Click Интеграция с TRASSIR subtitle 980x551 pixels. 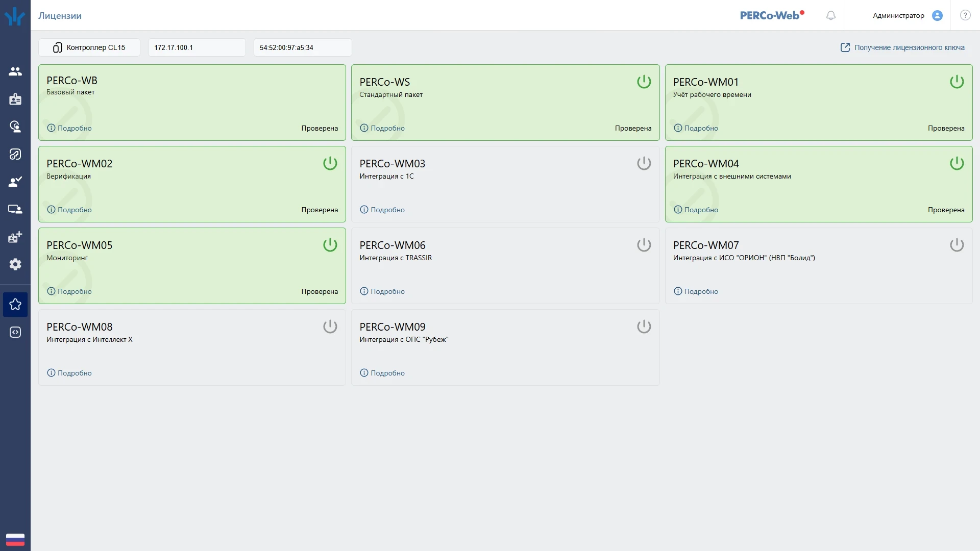396,258
